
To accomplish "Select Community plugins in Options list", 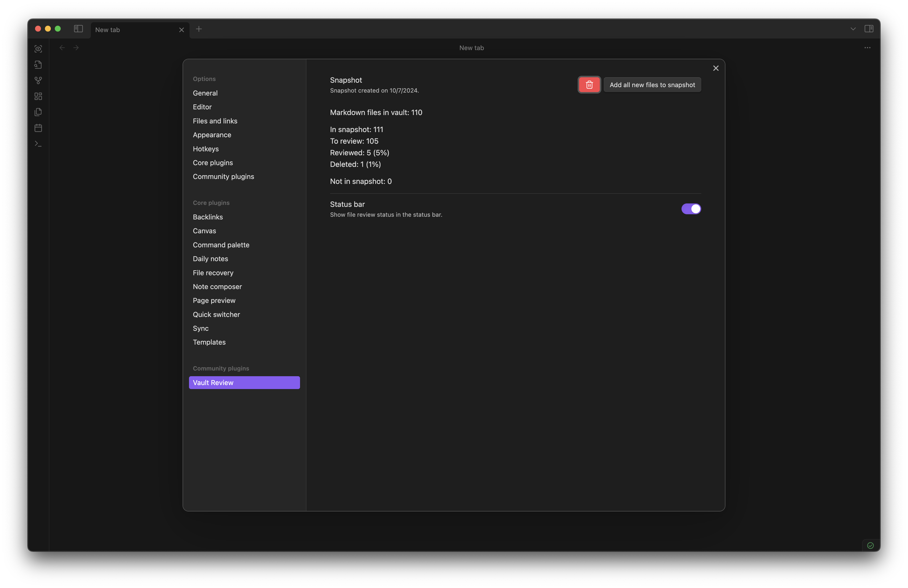I will click(223, 177).
